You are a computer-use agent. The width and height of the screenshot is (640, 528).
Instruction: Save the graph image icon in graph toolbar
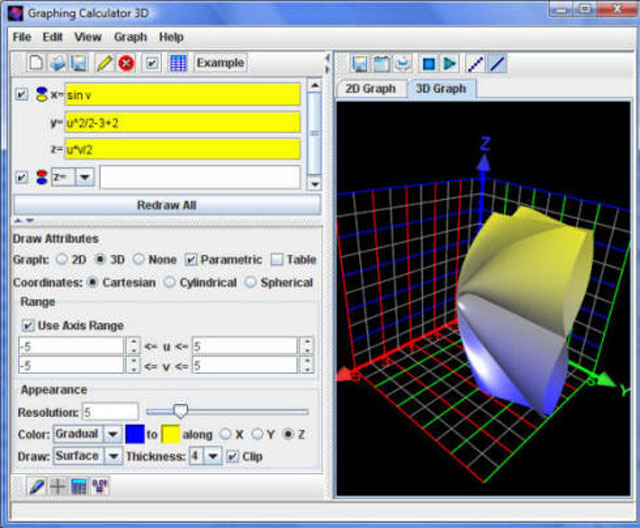click(360, 64)
